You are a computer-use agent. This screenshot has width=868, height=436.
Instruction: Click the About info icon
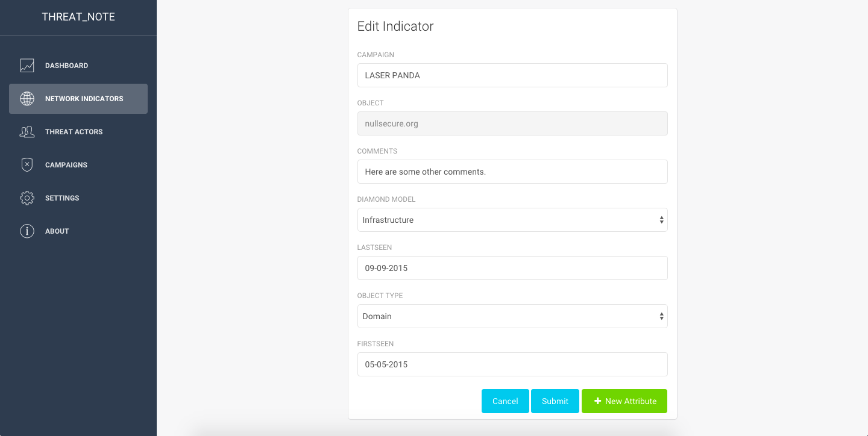tap(27, 231)
